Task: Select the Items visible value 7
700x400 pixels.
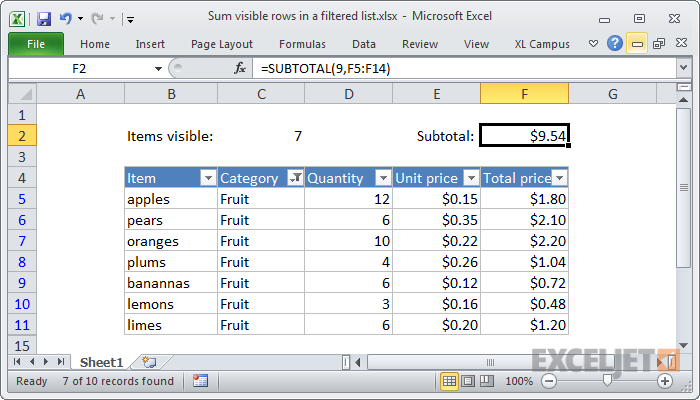Action: click(x=261, y=136)
